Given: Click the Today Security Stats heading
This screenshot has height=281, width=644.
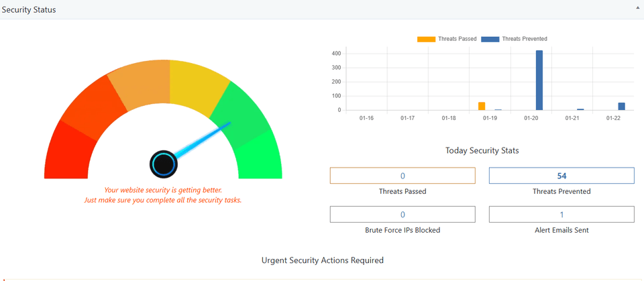Looking at the screenshot, I should coord(482,150).
